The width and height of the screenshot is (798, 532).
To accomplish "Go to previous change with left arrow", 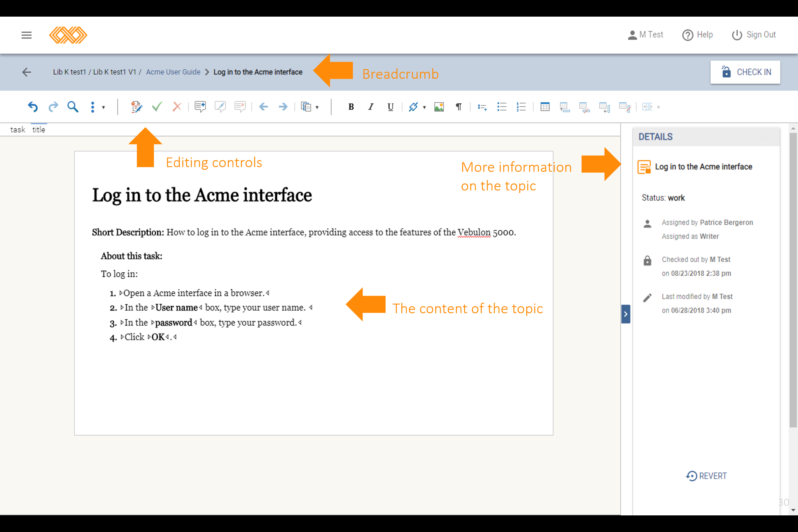I will pos(264,107).
